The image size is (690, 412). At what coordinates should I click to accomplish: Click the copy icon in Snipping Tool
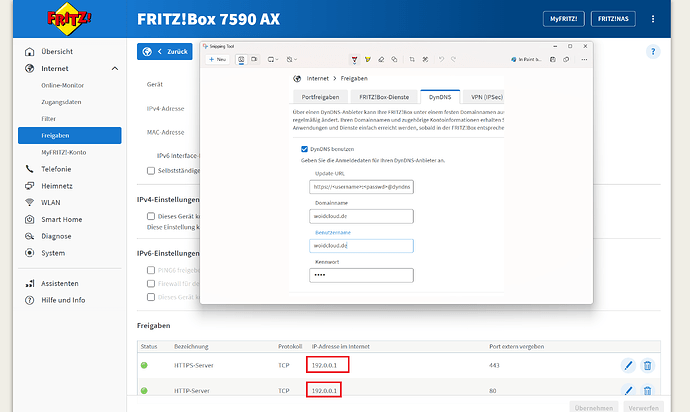click(x=566, y=59)
